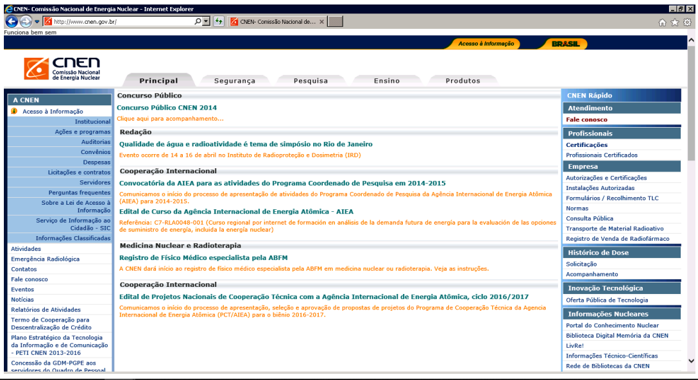698x380 pixels.
Task: Open Edital de Curso da Agência Internacional link
Action: (236, 212)
